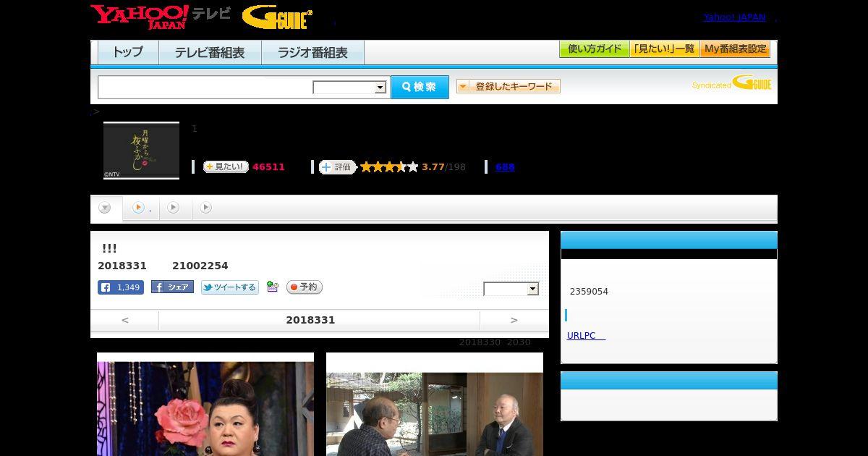Click the Syndicated G-GUIDE logo
868x456 pixels.
coord(732,83)
